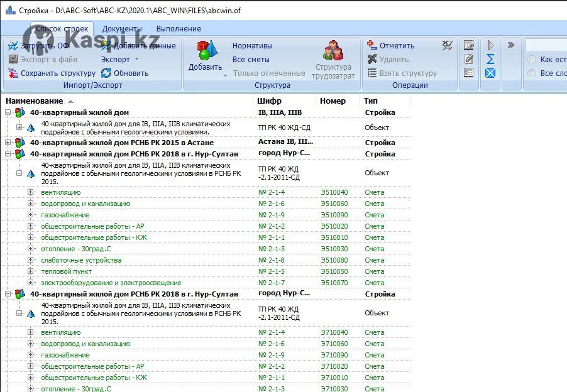This screenshot has width=567, height=392.
Task: Expand the '40-квартирный жилой дом РСНБ РК 2015 в Астане' node
Action: click(x=8, y=143)
